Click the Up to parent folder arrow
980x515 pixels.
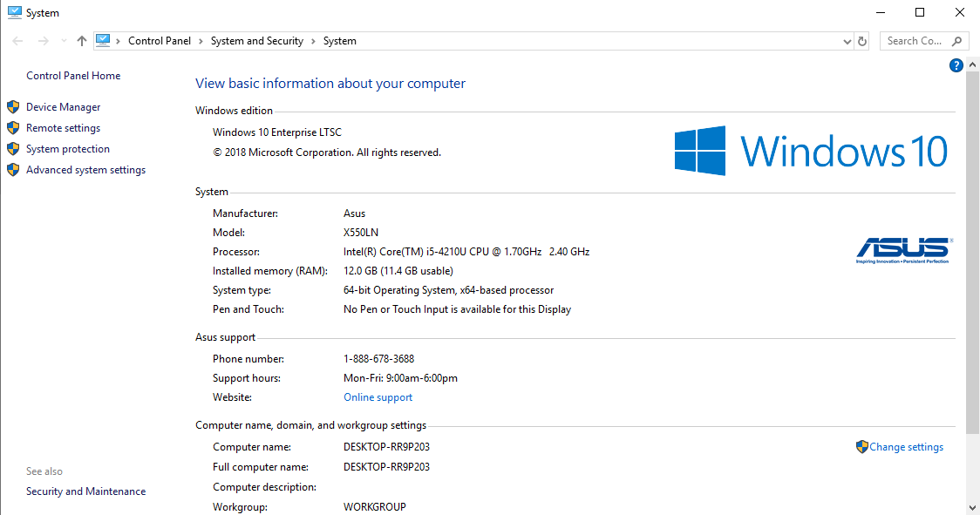[82, 41]
